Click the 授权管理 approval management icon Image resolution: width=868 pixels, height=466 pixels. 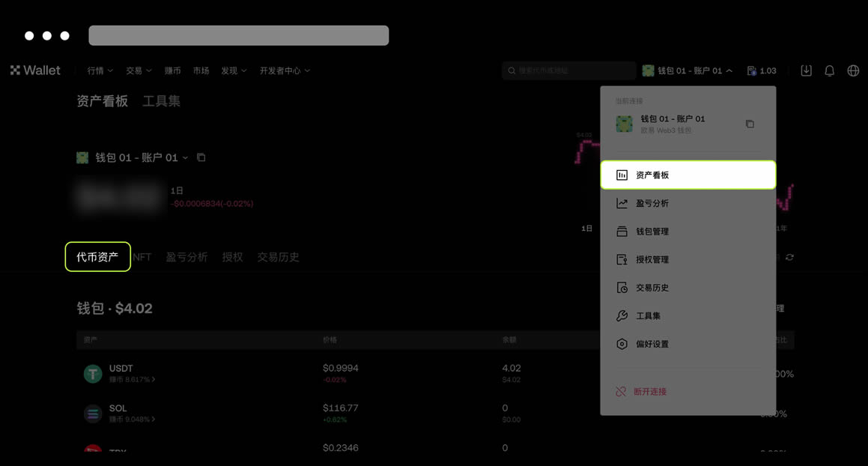click(622, 259)
